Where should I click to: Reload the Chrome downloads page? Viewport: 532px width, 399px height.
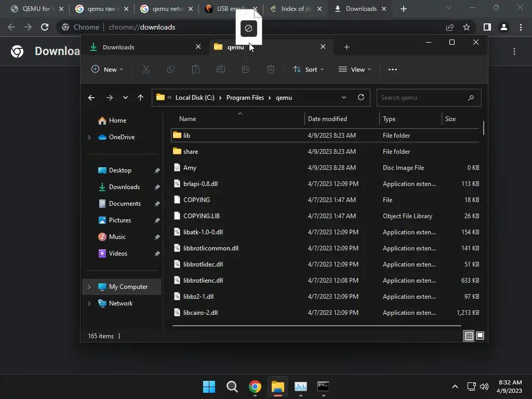point(45,27)
